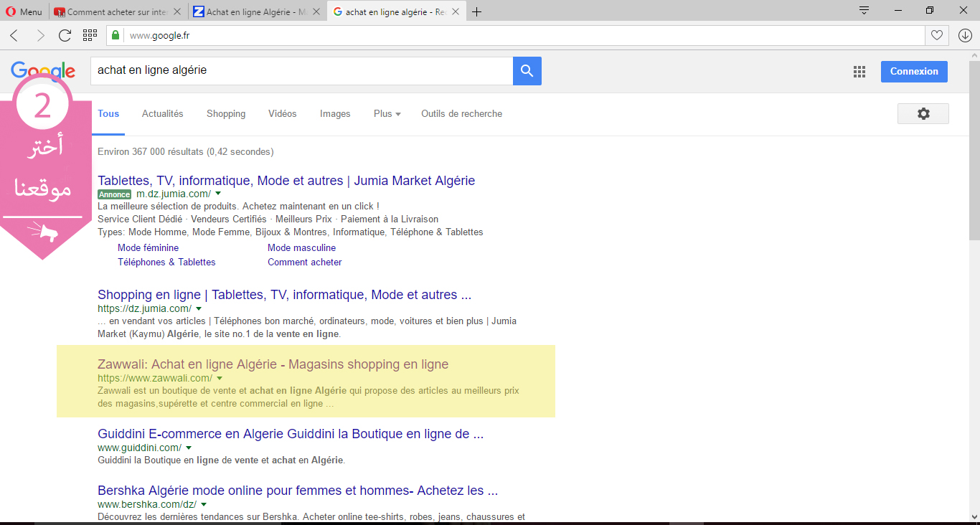Click the 'https://www.zawwali.com/' URL text
The height and width of the screenshot is (525, 980).
[155, 378]
